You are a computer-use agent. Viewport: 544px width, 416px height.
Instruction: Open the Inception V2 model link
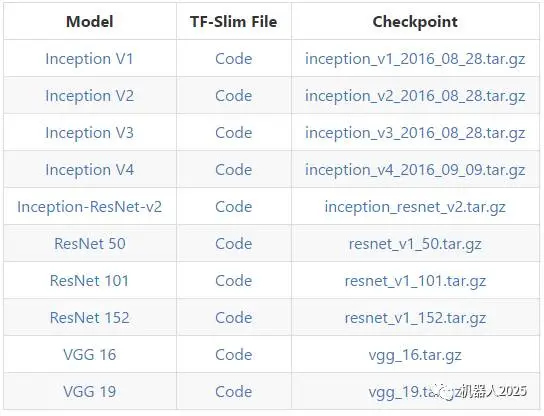(90, 96)
